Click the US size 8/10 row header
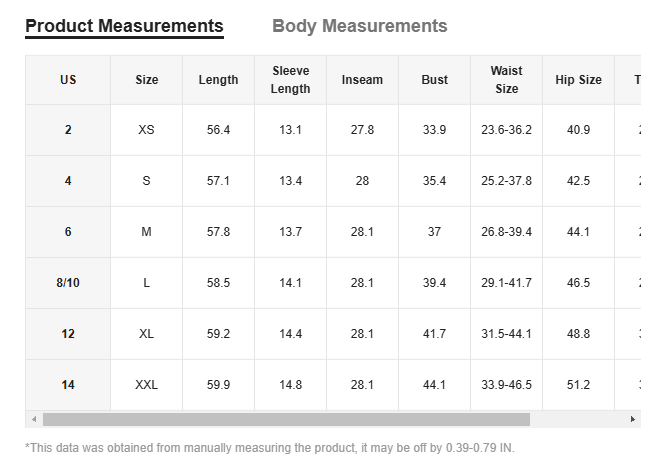This screenshot has height=469, width=672. [x=68, y=283]
